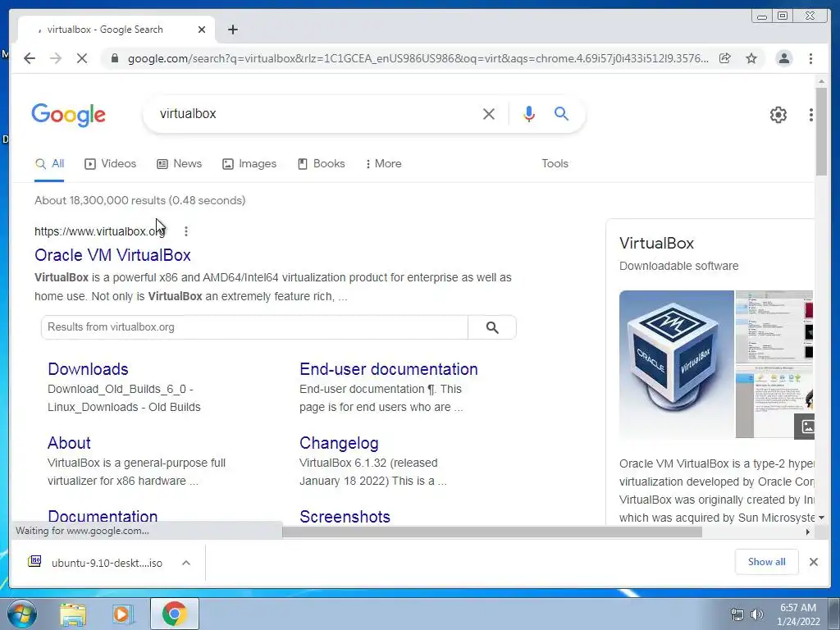Open the Downloads sitelink
840x630 pixels.
[x=88, y=369]
